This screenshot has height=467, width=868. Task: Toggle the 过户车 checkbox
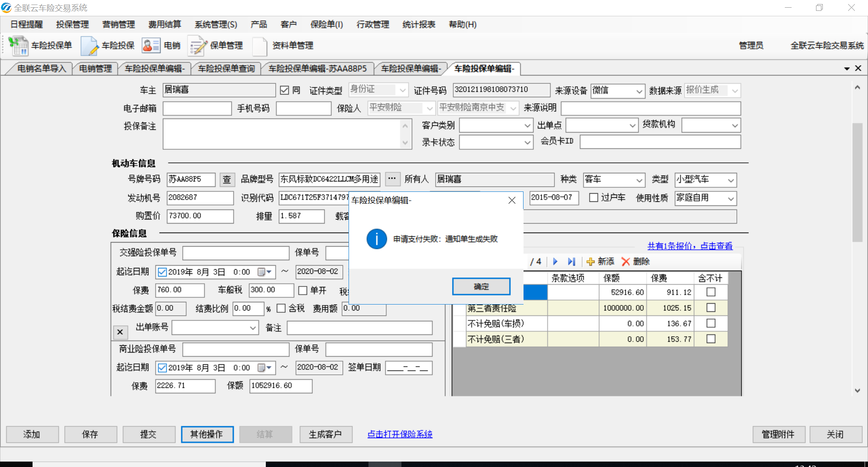pos(594,198)
